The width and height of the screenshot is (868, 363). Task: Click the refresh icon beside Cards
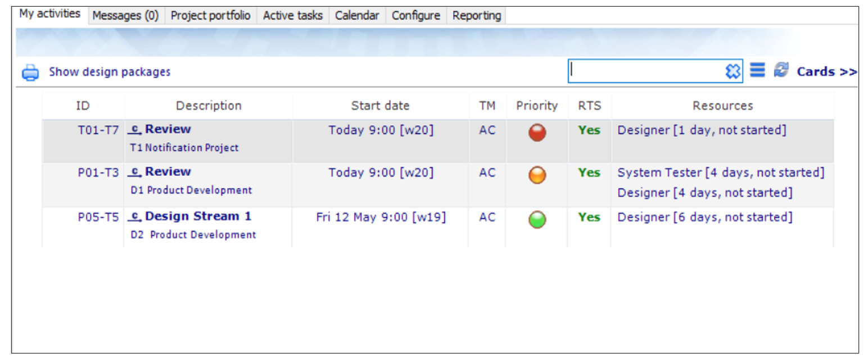point(781,70)
